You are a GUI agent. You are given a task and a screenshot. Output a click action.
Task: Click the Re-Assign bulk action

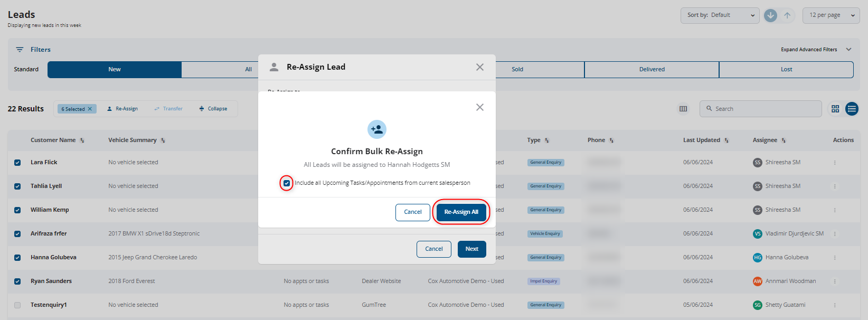point(122,109)
